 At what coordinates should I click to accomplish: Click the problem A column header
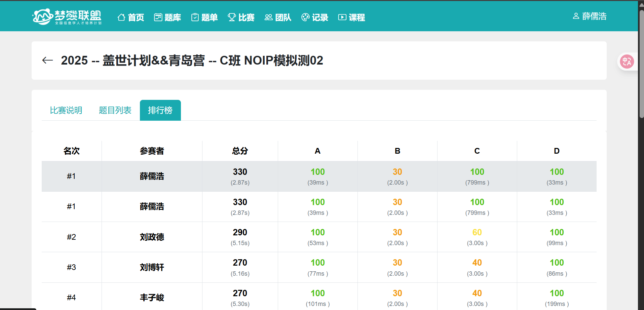(317, 151)
